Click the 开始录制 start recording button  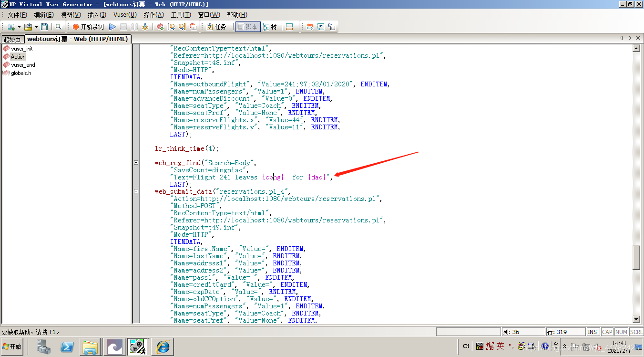[88, 27]
